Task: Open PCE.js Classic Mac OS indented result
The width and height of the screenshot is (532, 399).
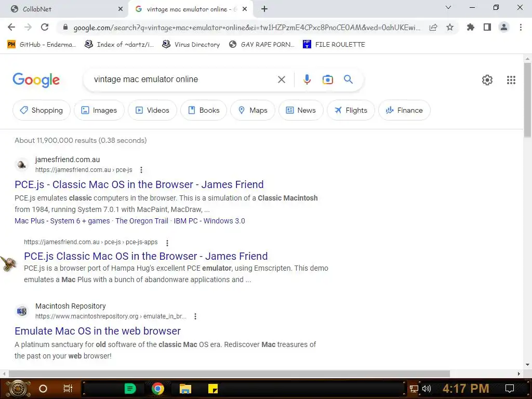Action: click(x=146, y=256)
